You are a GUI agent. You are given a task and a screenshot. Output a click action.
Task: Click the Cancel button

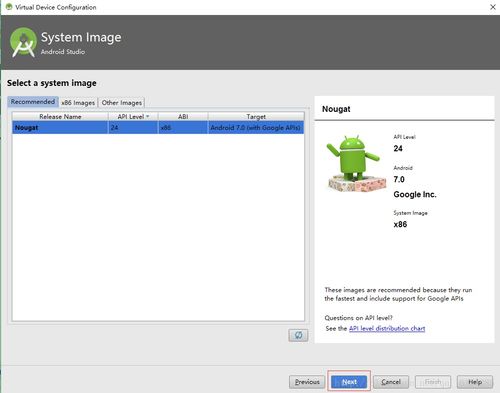(x=391, y=382)
